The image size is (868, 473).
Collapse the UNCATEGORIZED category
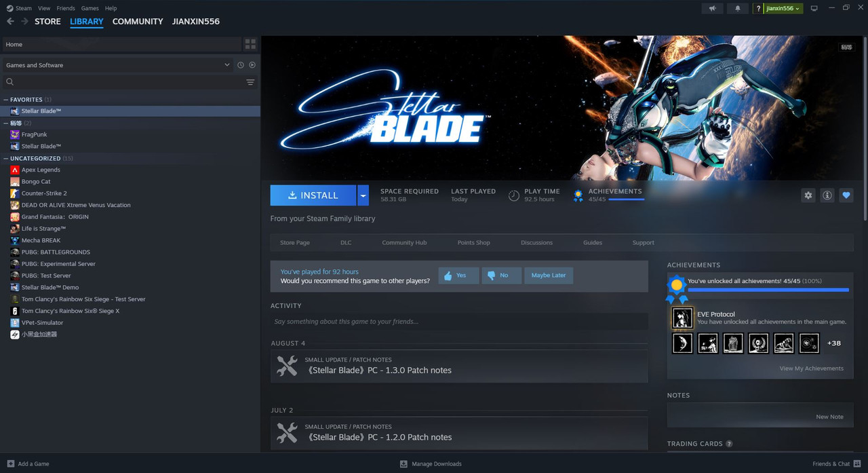coord(6,159)
